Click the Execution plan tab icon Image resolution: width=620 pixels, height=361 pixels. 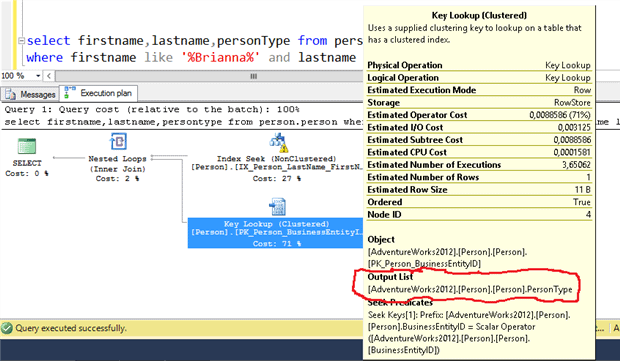pos(70,93)
